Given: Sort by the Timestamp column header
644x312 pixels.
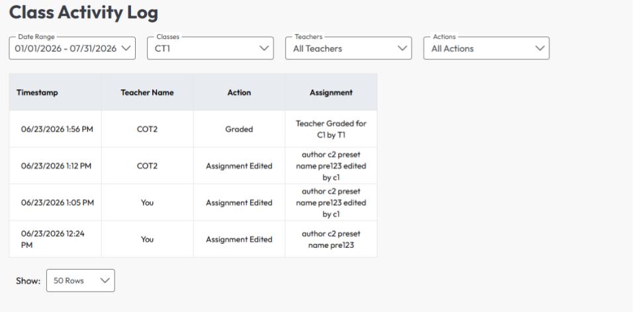Looking at the screenshot, I should click(x=37, y=93).
